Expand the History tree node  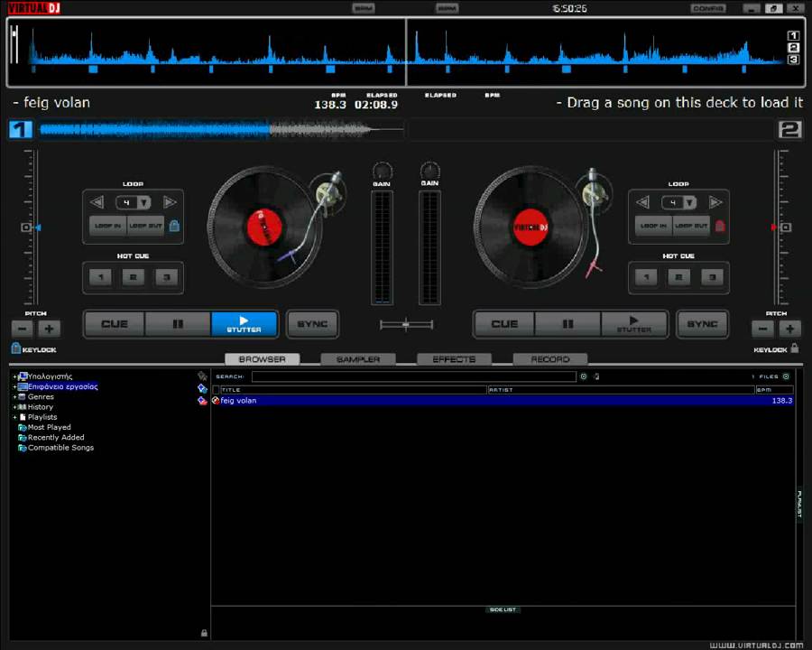[x=14, y=407]
